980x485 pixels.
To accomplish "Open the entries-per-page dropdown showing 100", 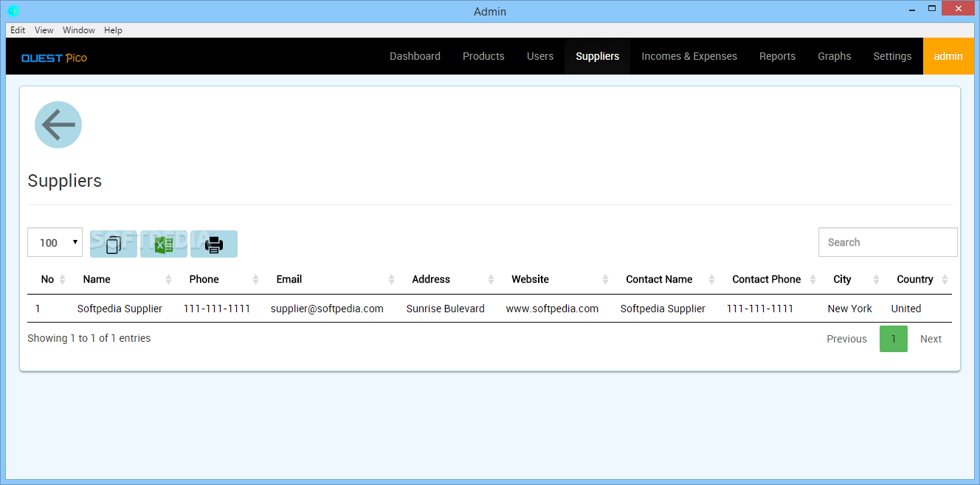I will pos(55,242).
